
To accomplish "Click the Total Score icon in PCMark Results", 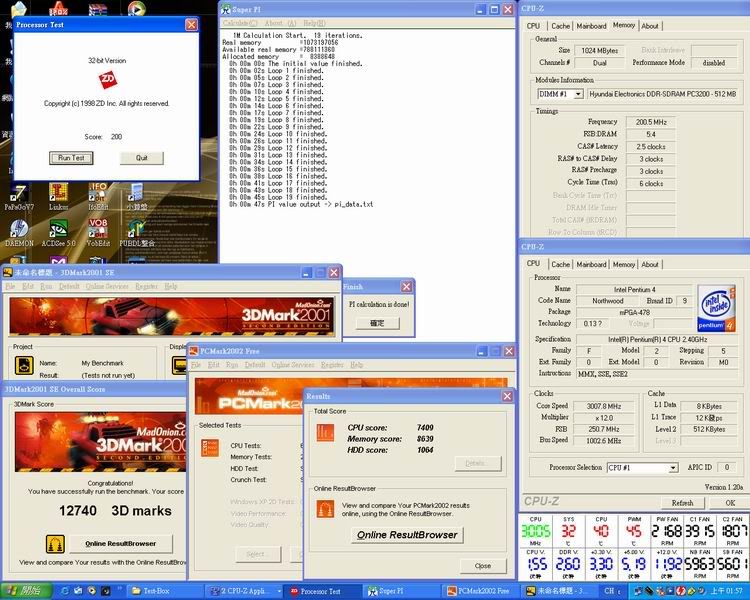I will pyautogui.click(x=325, y=433).
